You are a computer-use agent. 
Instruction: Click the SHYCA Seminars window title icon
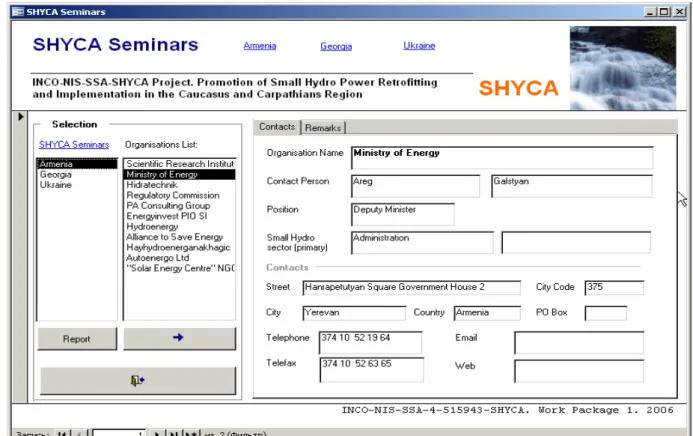[x=18, y=12]
